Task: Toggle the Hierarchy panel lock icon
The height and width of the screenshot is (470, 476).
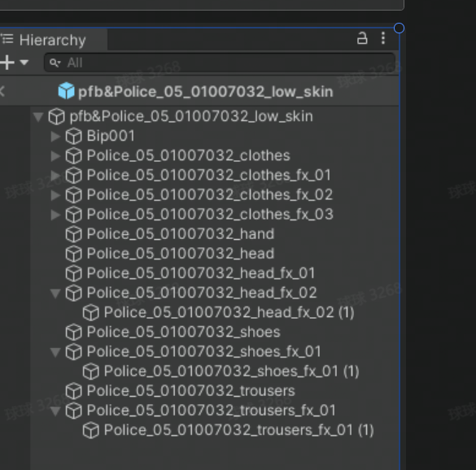Action: [362, 38]
